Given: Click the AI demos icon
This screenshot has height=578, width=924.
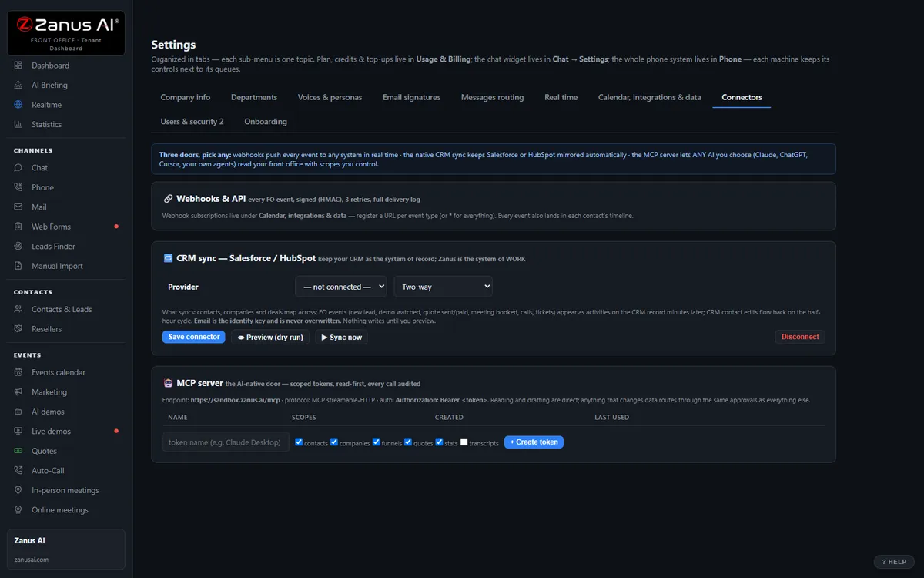Looking at the screenshot, I should point(18,412).
